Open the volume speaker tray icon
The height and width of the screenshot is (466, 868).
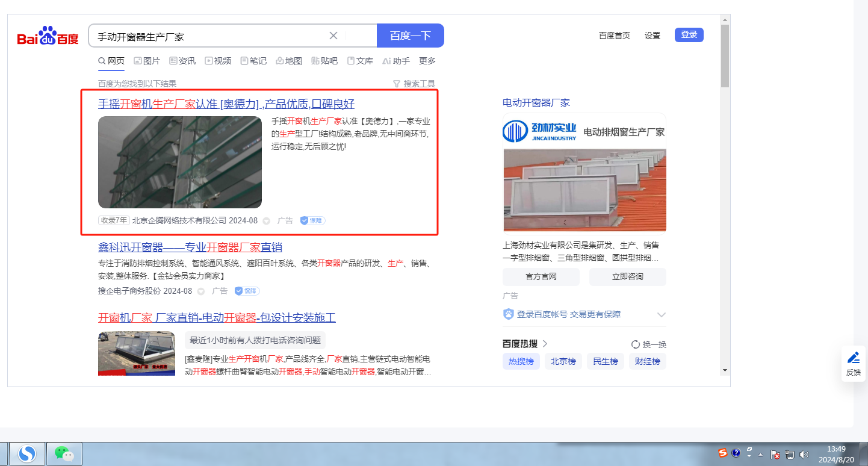coord(804,455)
